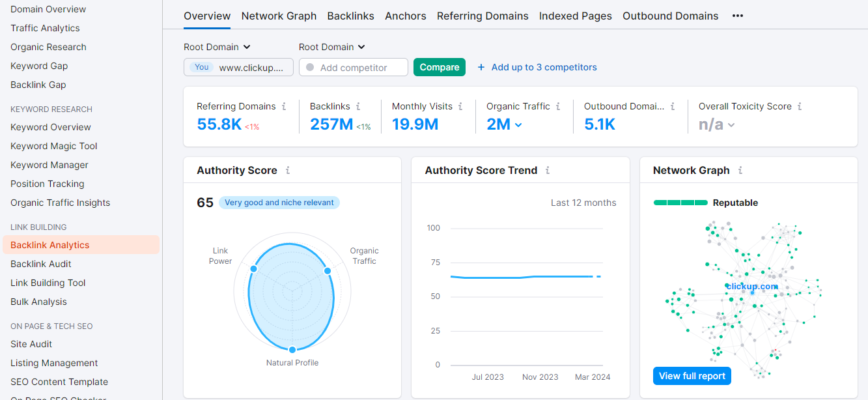Click the plus icon before Add competitors
The image size is (868, 400).
point(481,67)
